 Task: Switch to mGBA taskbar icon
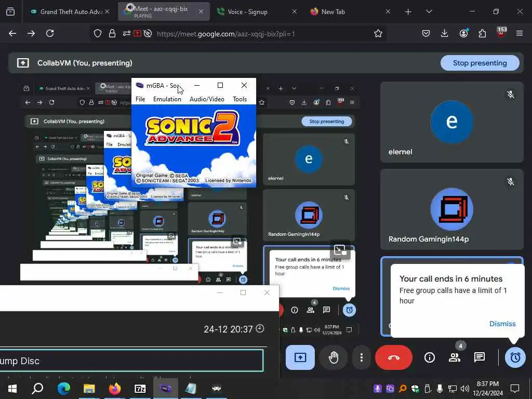click(x=166, y=388)
